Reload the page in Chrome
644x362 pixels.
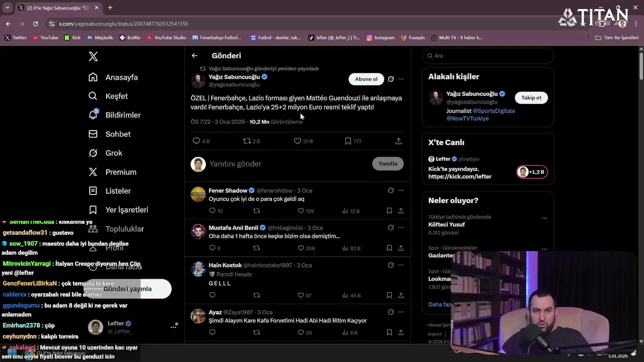35,24
